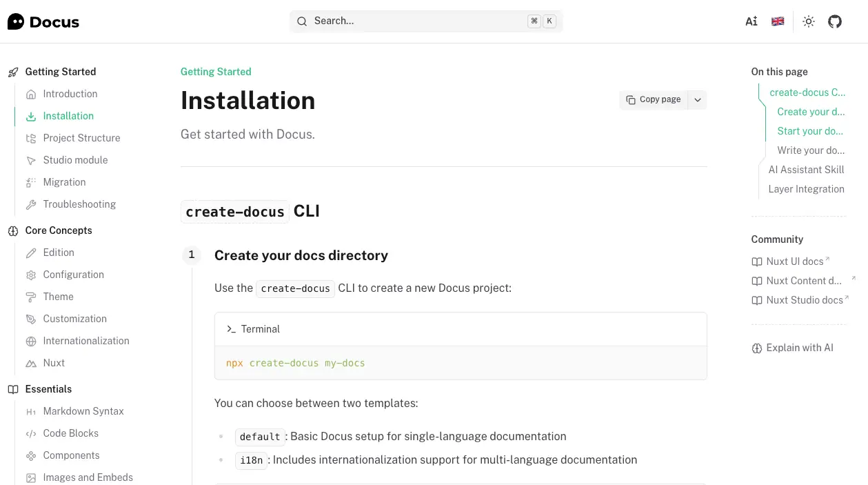This screenshot has height=485, width=868.
Task: Focus the Search... field
Action: pyautogui.click(x=426, y=21)
